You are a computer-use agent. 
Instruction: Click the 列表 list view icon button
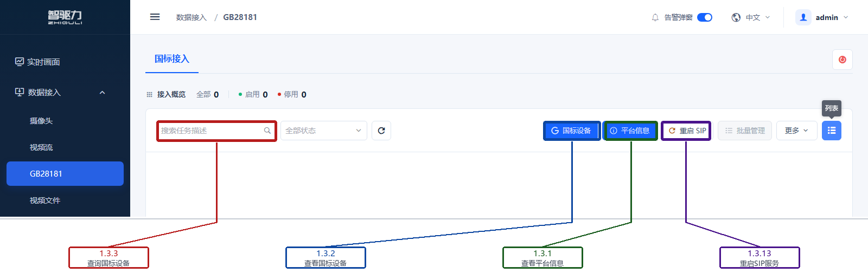click(832, 131)
